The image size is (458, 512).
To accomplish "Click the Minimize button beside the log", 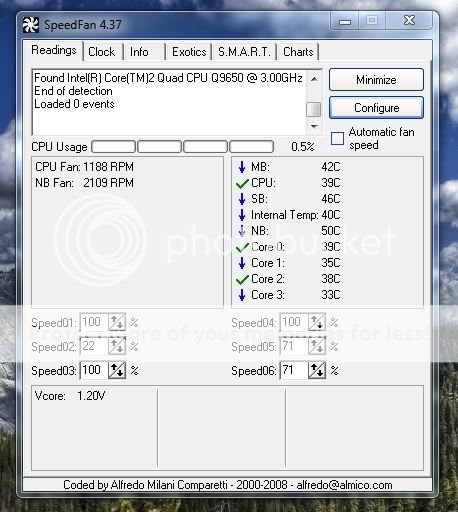I will tap(376, 80).
